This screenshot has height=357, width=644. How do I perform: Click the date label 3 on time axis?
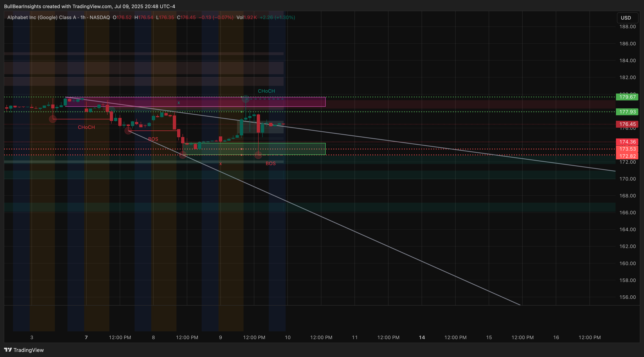coord(32,337)
